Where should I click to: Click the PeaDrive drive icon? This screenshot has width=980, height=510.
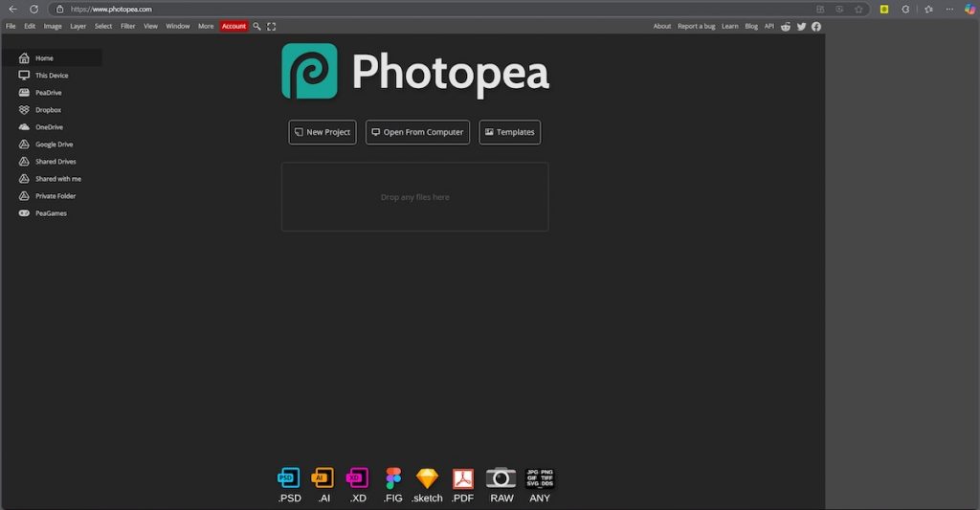pyautogui.click(x=24, y=93)
